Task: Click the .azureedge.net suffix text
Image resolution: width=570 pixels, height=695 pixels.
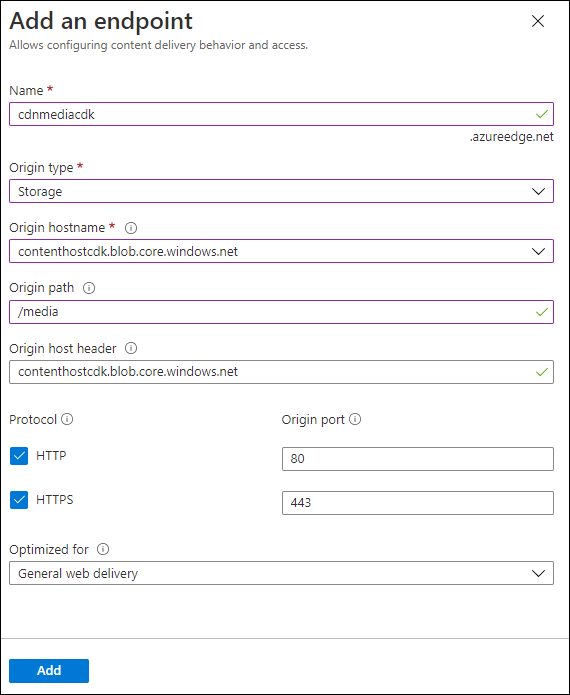Action: (511, 137)
